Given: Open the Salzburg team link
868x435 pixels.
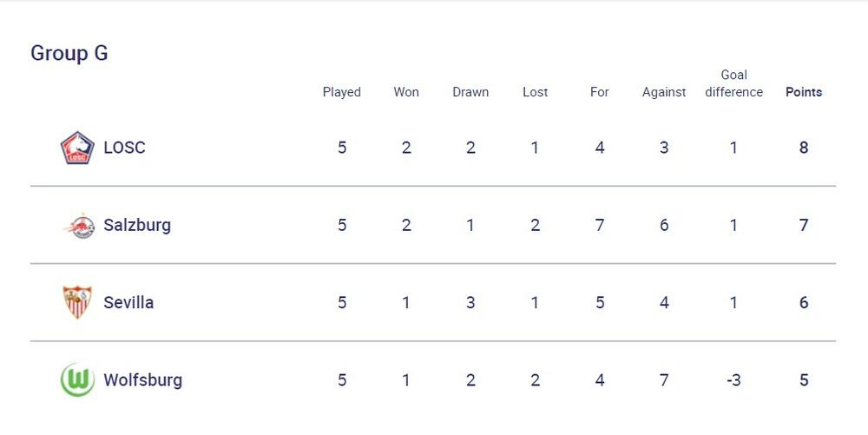Looking at the screenshot, I should click(137, 225).
